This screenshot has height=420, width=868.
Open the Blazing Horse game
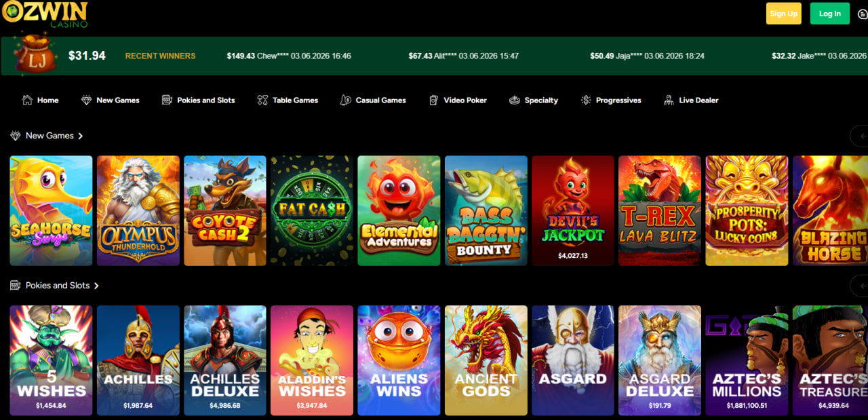click(x=830, y=210)
